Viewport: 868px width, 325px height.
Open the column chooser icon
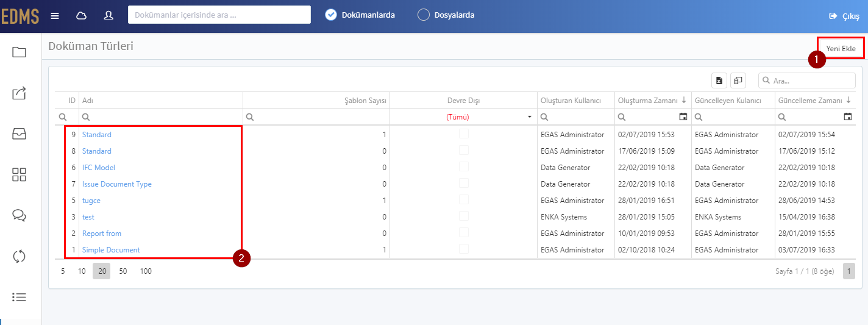(x=738, y=80)
